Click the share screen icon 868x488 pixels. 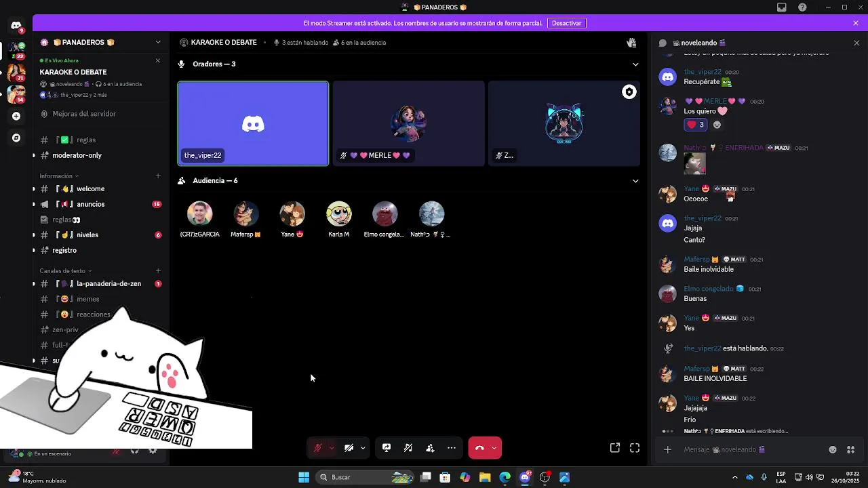tap(387, 448)
